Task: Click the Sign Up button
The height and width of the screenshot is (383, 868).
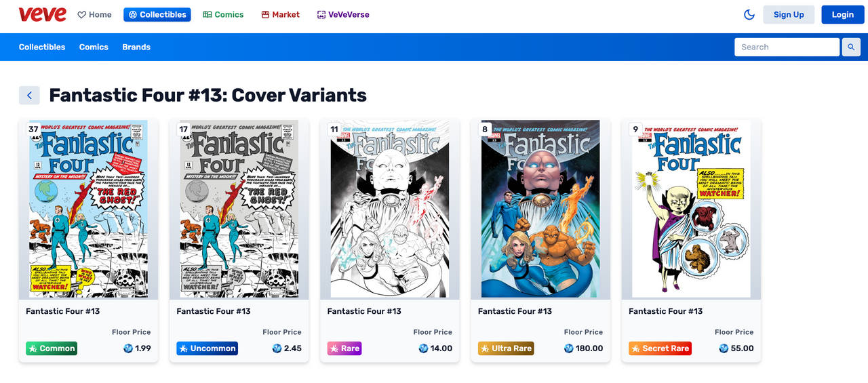Action: pos(789,14)
